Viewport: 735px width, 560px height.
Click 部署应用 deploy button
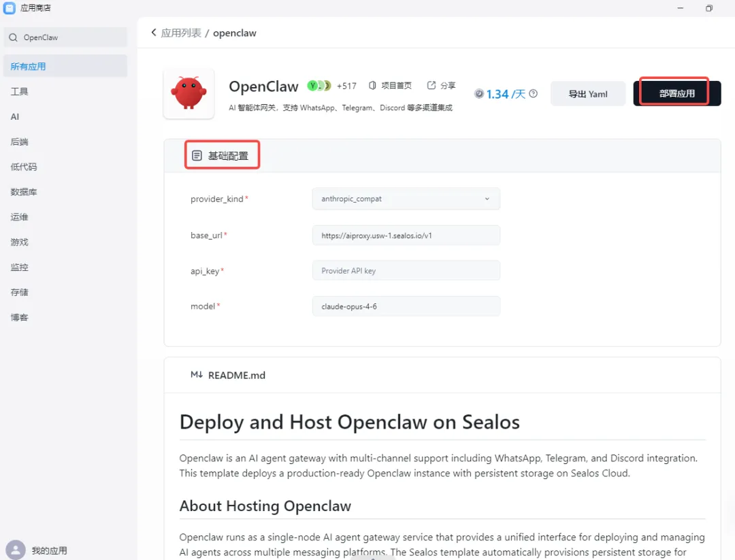677,93
